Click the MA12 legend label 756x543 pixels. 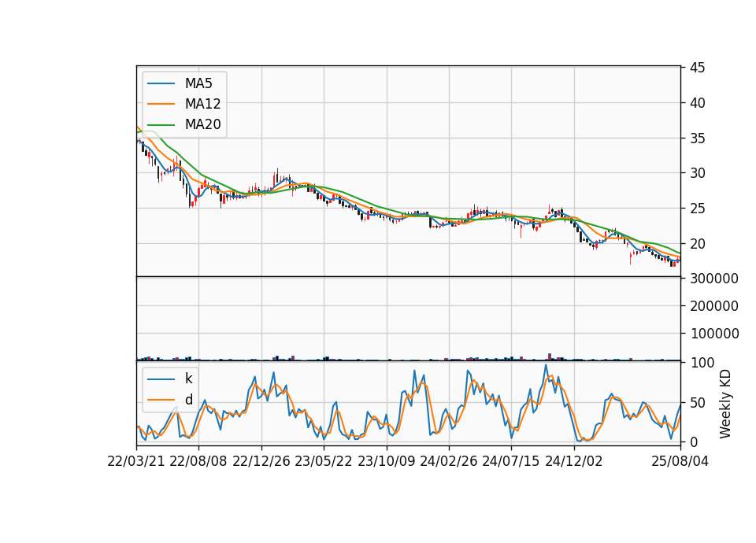pos(202,104)
